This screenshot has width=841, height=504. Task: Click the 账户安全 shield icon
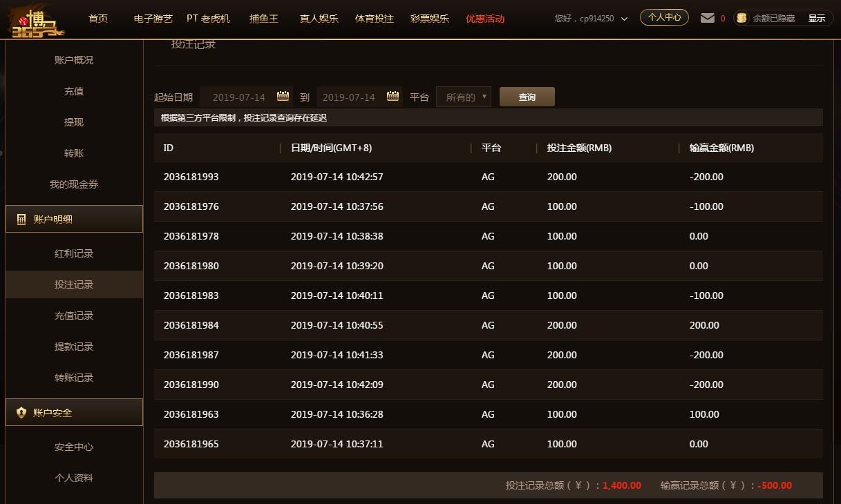[x=20, y=411]
